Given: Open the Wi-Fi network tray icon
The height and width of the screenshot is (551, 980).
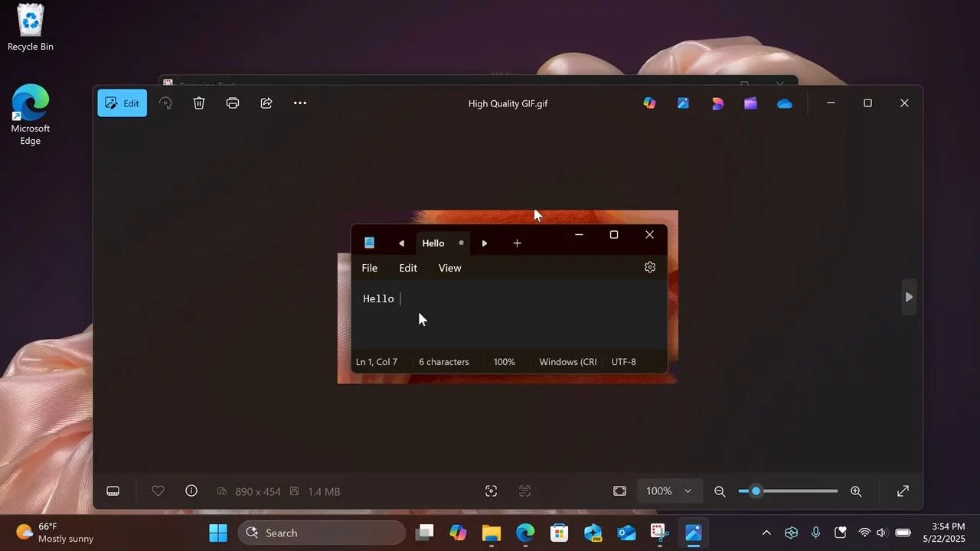Looking at the screenshot, I should [864, 533].
